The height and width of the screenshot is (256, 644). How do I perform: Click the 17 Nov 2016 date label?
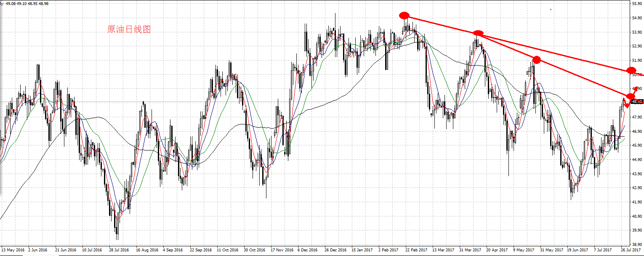281,250
